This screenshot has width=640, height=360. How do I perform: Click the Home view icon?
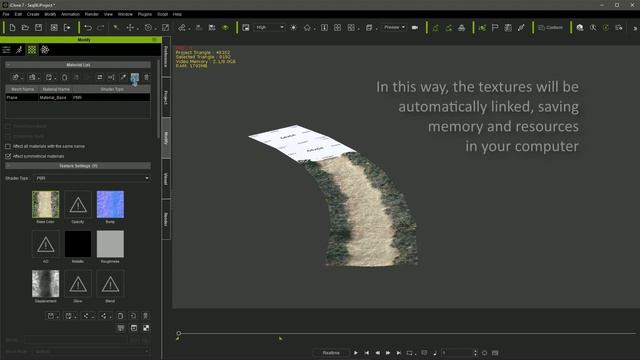[307, 27]
